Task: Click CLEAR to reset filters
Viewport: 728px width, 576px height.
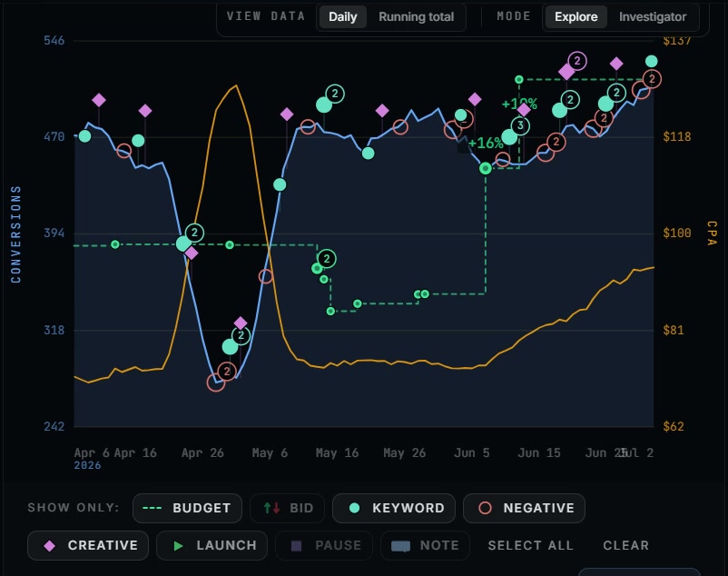Action: pos(625,545)
